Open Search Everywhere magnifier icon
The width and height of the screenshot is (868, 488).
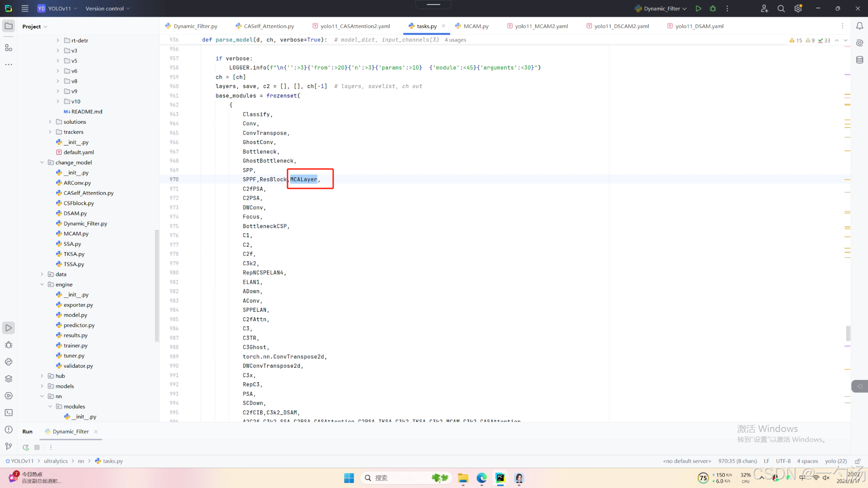point(781,9)
